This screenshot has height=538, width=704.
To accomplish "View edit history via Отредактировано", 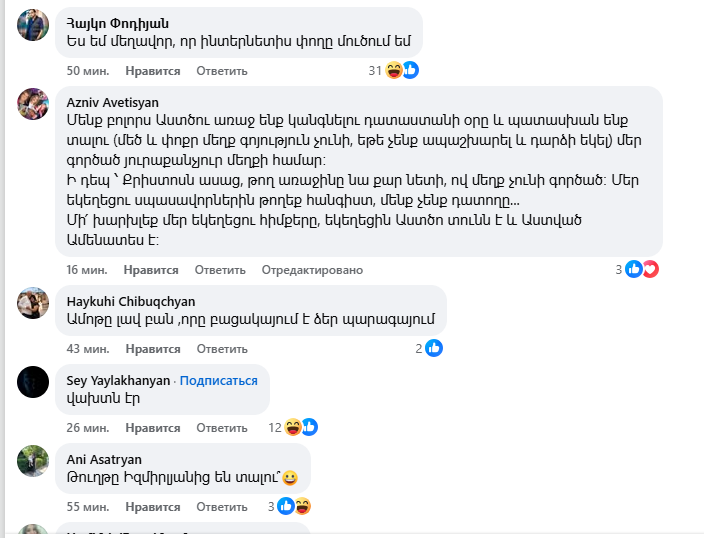I will pyautogui.click(x=312, y=270).
